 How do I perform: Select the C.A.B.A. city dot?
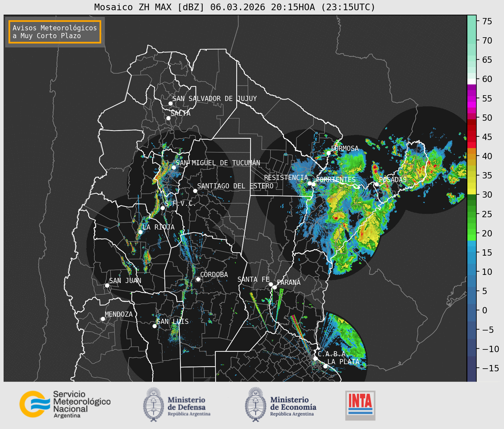pos(316,358)
